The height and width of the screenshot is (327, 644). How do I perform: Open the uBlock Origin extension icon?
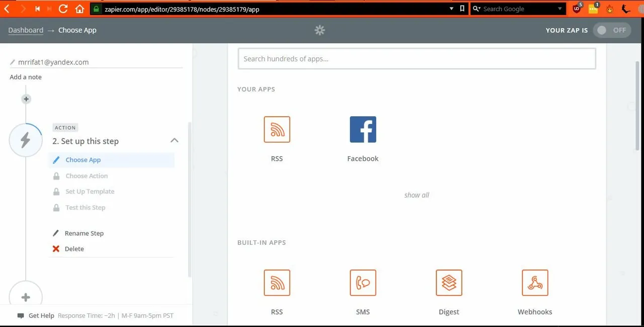tap(577, 9)
